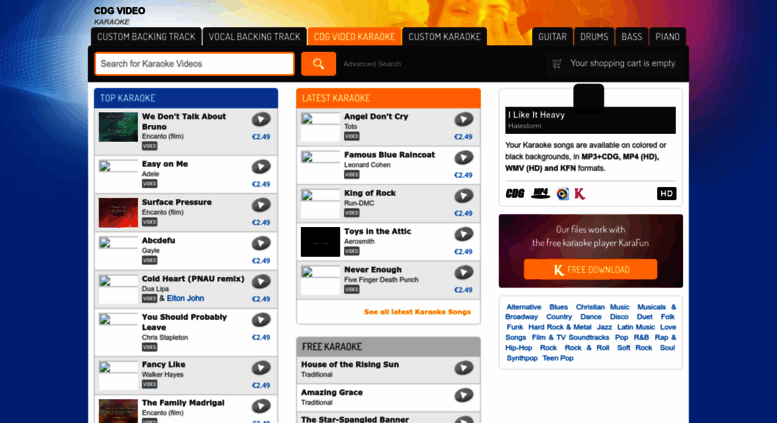Open the Vocal Backing Track tab
The height and width of the screenshot is (423, 777).
pyautogui.click(x=255, y=37)
